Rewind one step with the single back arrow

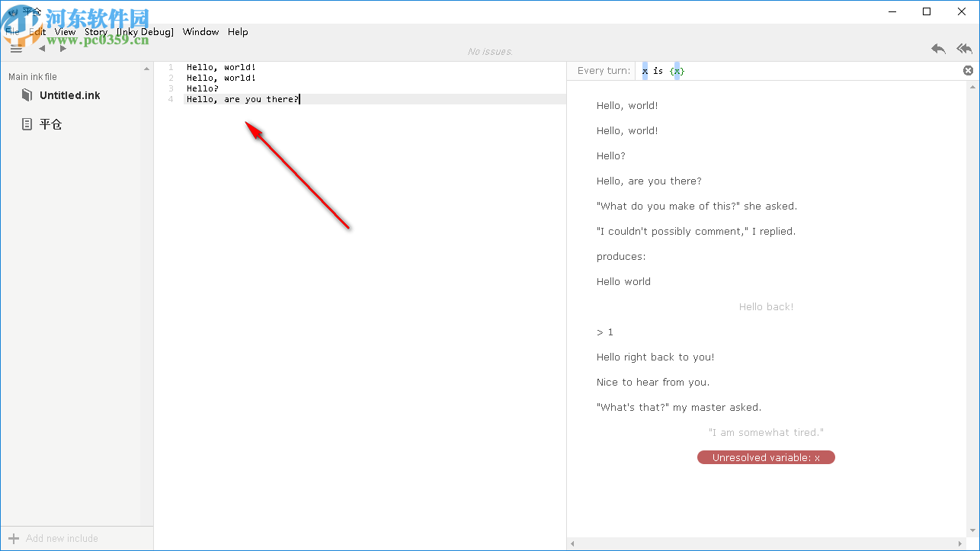(938, 49)
